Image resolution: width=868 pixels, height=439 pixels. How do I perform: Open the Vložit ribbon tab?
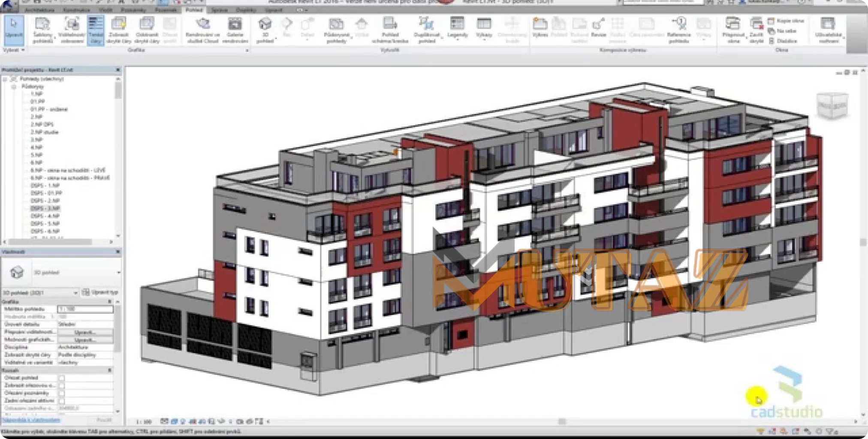[x=105, y=10]
